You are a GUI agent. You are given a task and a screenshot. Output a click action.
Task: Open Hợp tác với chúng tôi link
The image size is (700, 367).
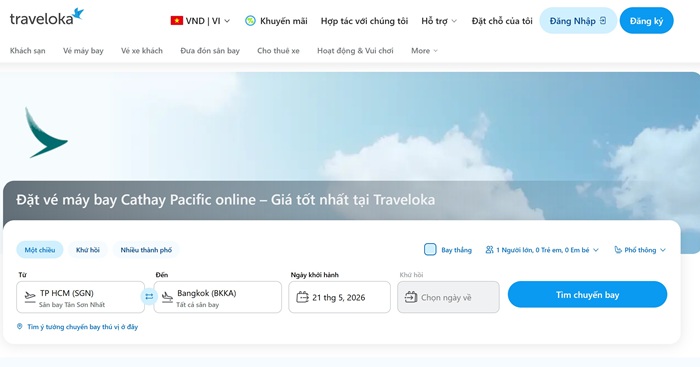pyautogui.click(x=364, y=21)
